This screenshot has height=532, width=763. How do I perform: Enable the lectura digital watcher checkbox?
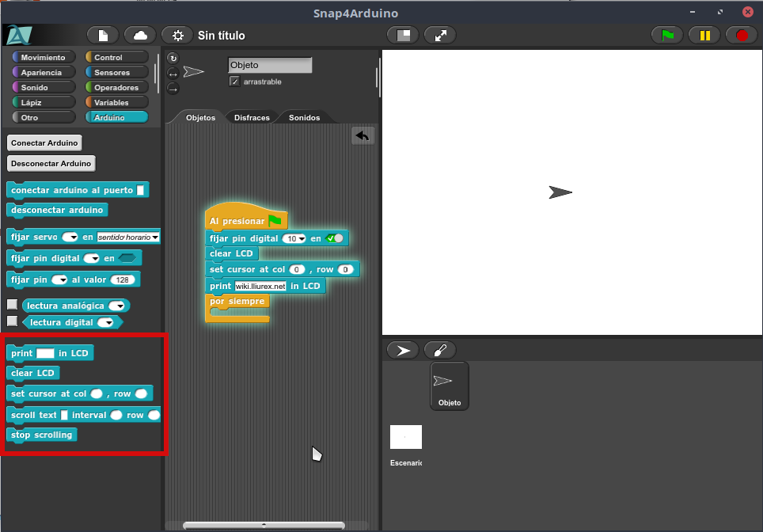click(12, 321)
